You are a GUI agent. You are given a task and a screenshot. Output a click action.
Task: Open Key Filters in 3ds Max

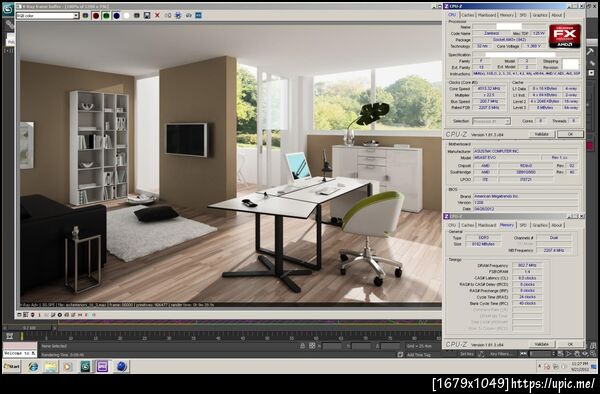[501, 354]
